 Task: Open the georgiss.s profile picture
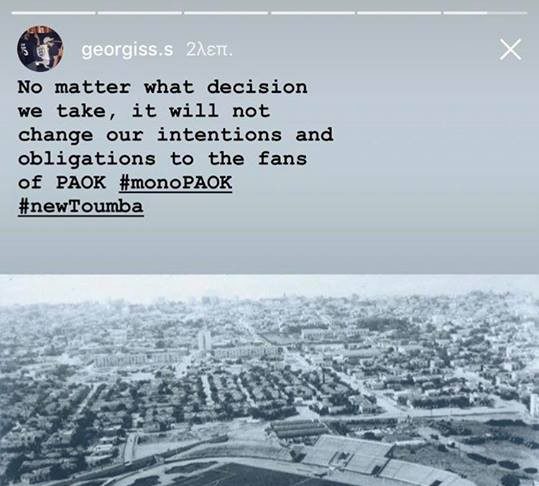[x=40, y=48]
